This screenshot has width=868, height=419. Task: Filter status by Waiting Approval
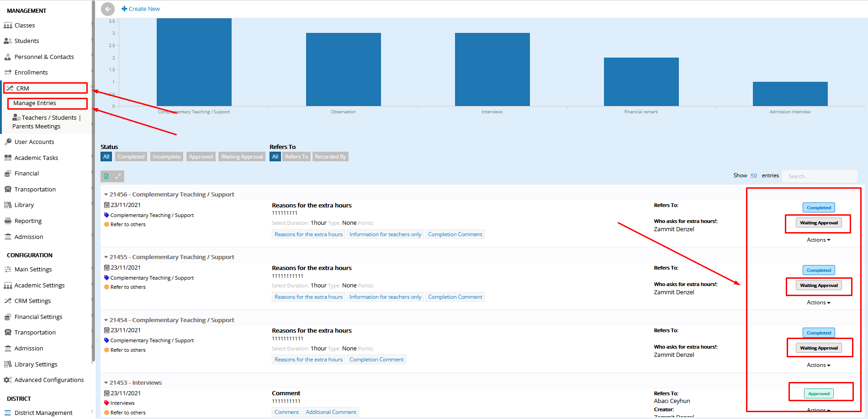(242, 157)
